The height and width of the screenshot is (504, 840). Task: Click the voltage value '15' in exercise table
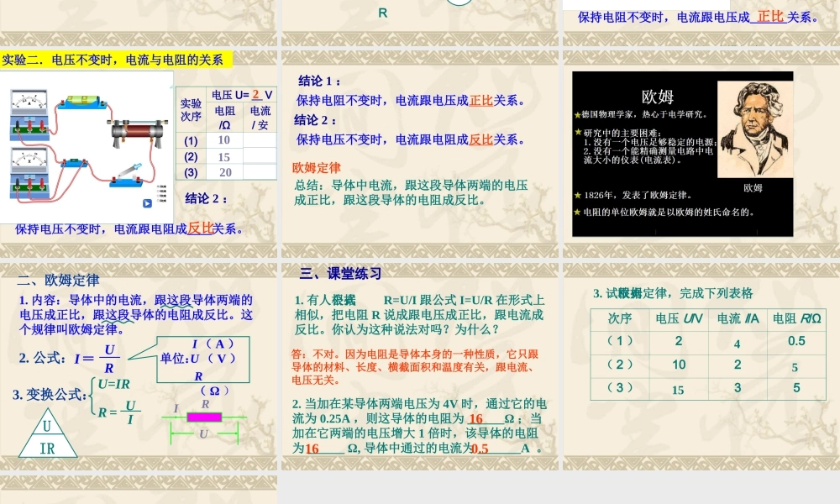coord(678,391)
